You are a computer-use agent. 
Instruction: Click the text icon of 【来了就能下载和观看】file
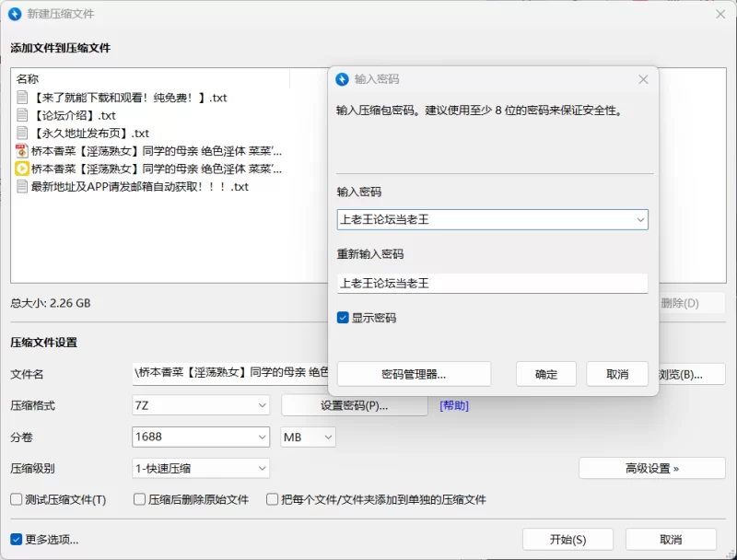coord(22,97)
